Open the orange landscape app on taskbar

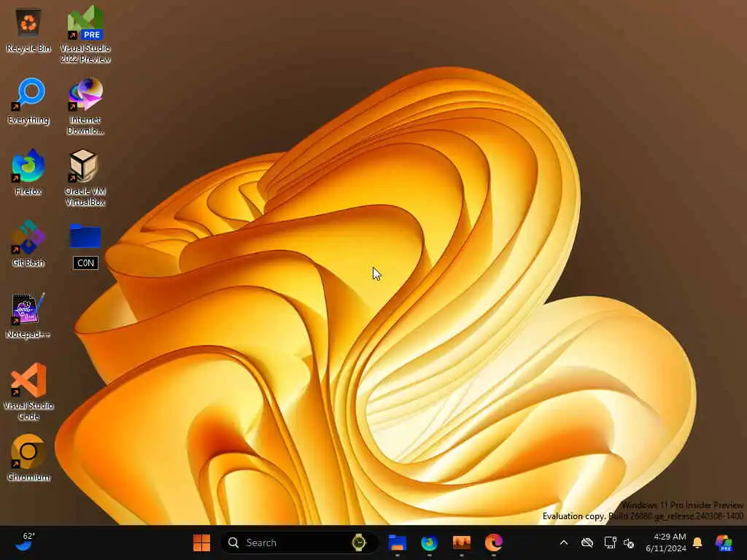tap(462, 542)
